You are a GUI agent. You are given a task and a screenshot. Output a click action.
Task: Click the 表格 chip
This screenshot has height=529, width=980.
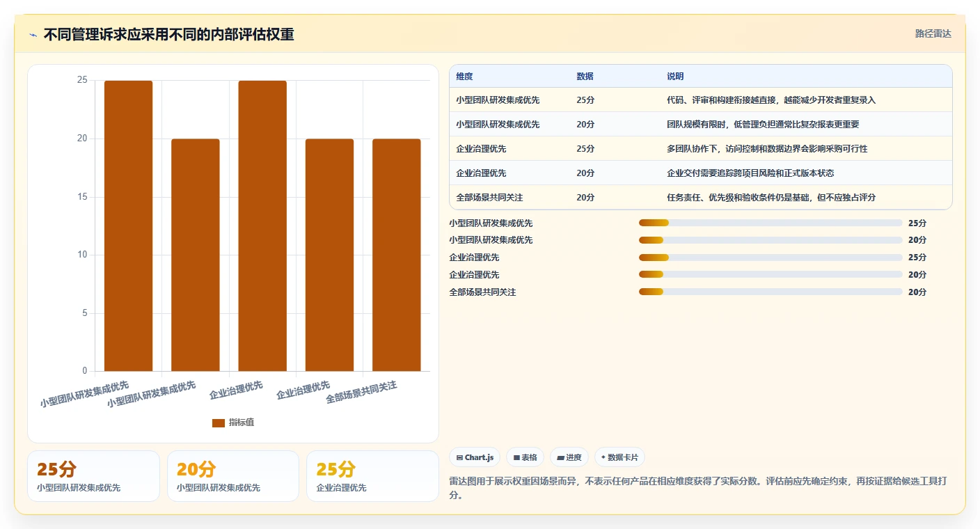[x=525, y=457]
